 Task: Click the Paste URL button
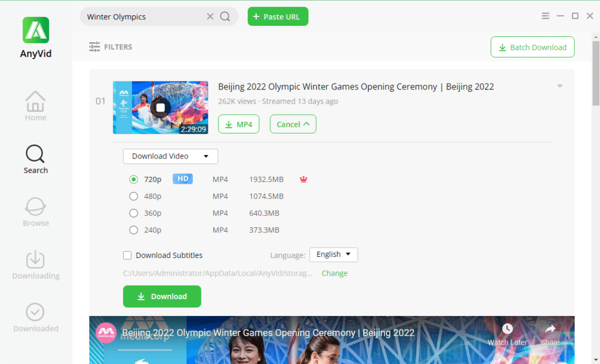278,16
